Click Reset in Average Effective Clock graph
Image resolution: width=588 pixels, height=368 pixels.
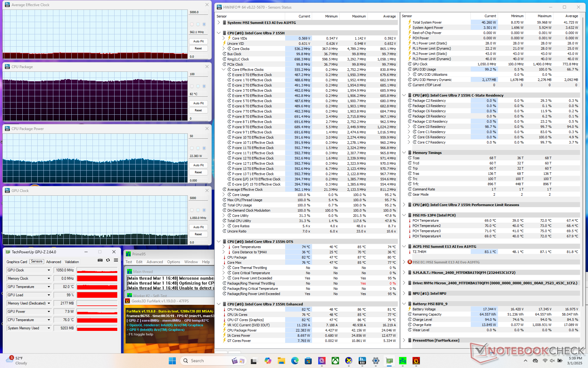click(198, 48)
